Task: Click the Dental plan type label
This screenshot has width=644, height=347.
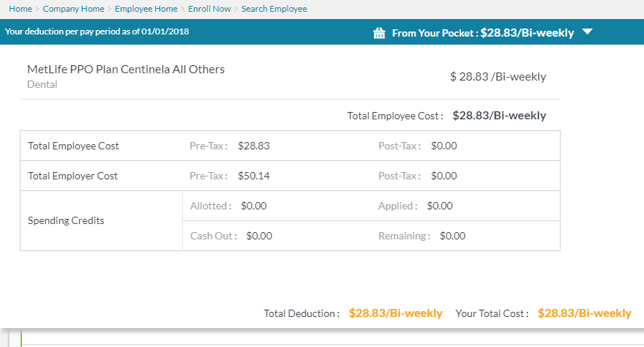Action: click(x=42, y=84)
